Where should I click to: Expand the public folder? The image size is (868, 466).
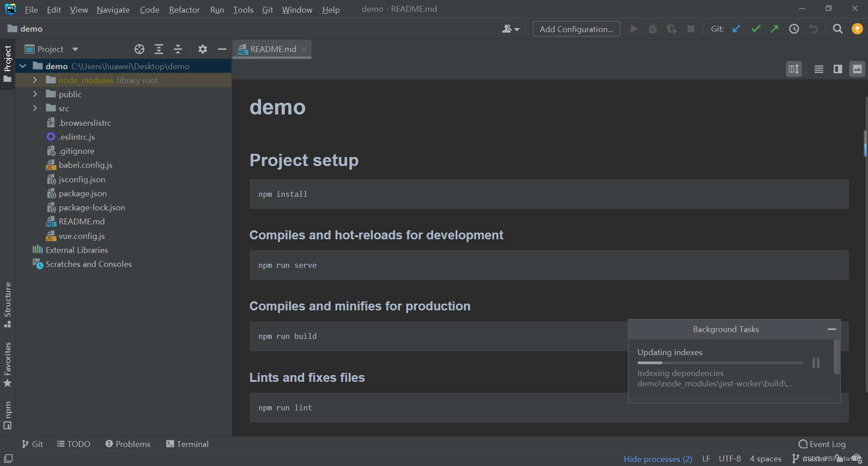35,94
